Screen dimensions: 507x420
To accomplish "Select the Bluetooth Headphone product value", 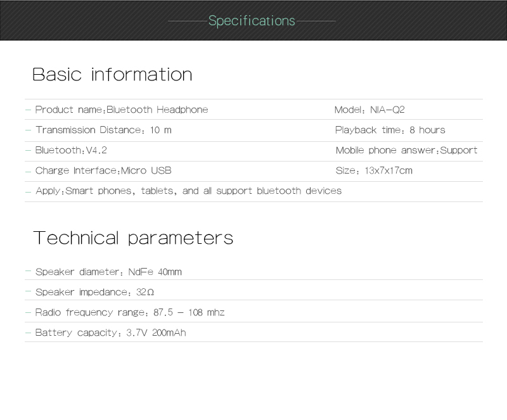I will [157, 110].
